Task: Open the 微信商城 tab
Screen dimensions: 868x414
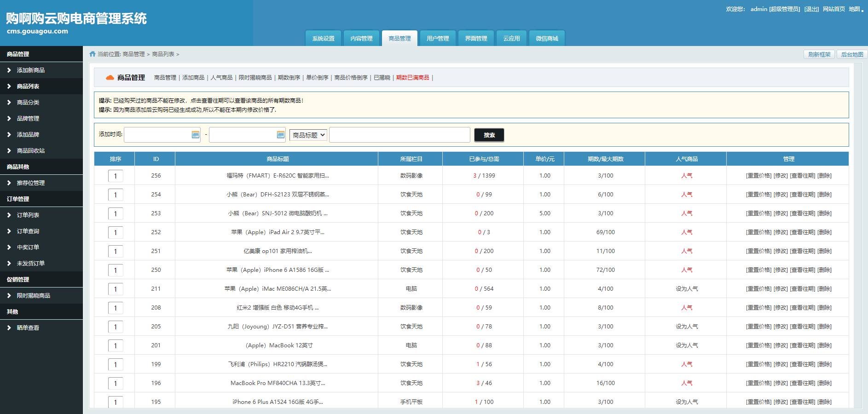Action: tap(547, 39)
